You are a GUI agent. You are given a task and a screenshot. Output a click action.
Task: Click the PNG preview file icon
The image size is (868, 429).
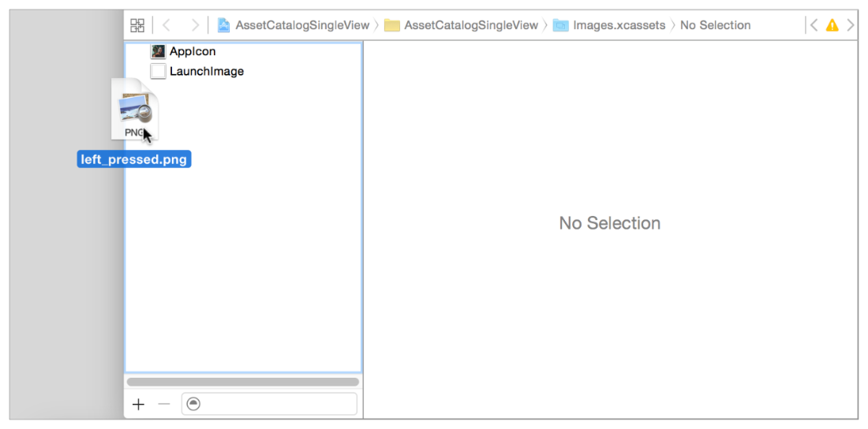tap(135, 109)
